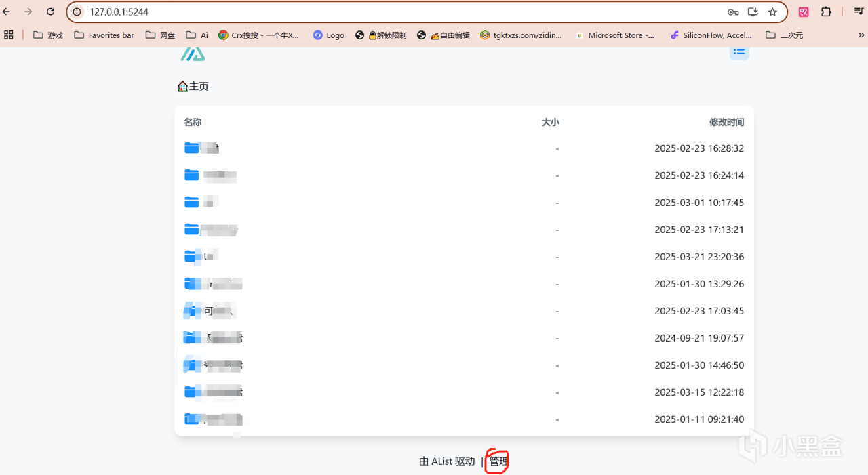Image resolution: width=868 pixels, height=475 pixels.
Task: Click the house icon beside 主页
Action: pos(182,86)
